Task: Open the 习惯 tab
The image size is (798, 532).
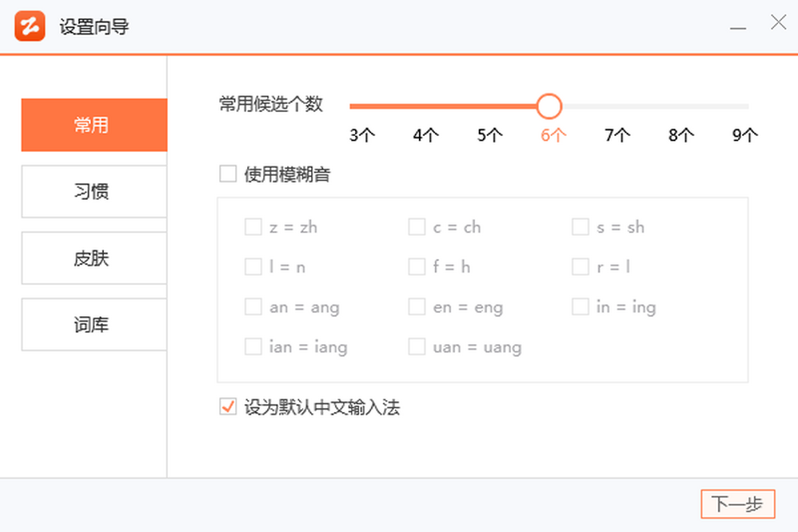Action: (x=94, y=192)
